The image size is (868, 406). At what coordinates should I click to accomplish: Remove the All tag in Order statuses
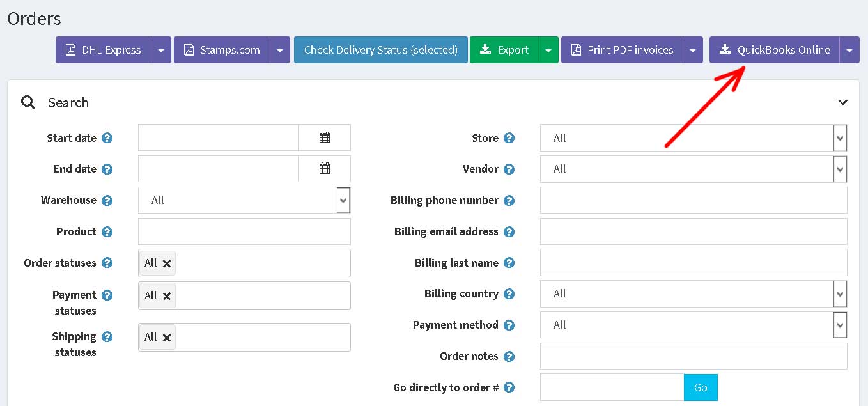point(167,263)
